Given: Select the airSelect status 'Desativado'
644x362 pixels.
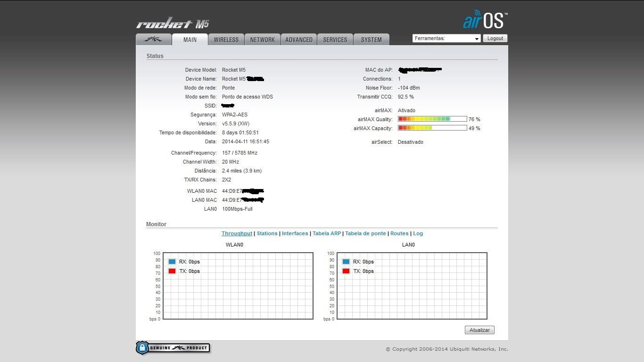Looking at the screenshot, I should [x=411, y=142].
